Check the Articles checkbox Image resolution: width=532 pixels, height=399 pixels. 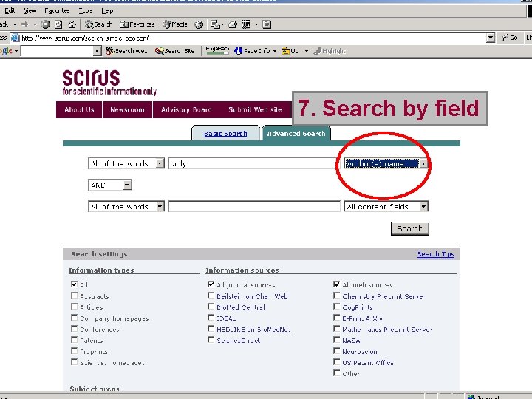[75, 307]
